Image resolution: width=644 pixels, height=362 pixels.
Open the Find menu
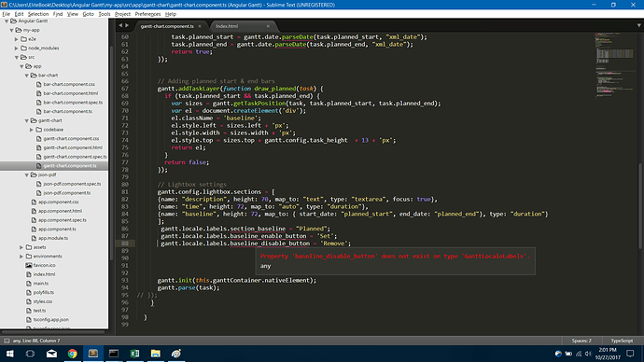58,14
